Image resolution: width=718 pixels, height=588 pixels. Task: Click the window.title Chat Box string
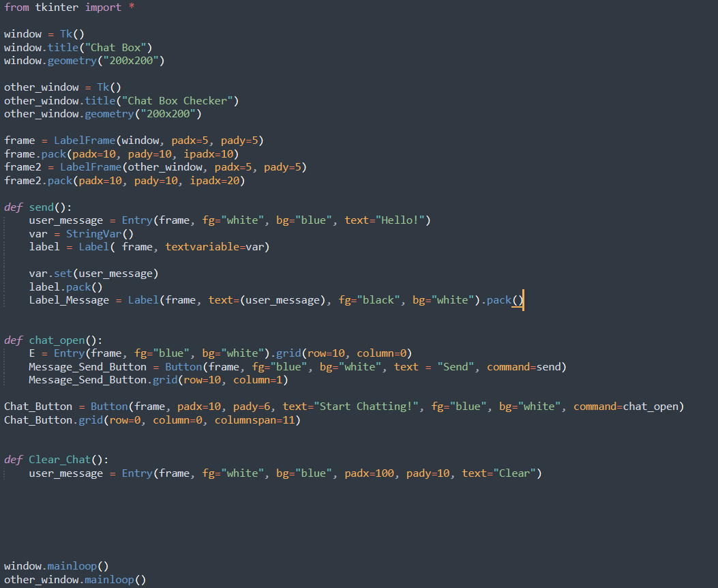point(116,46)
